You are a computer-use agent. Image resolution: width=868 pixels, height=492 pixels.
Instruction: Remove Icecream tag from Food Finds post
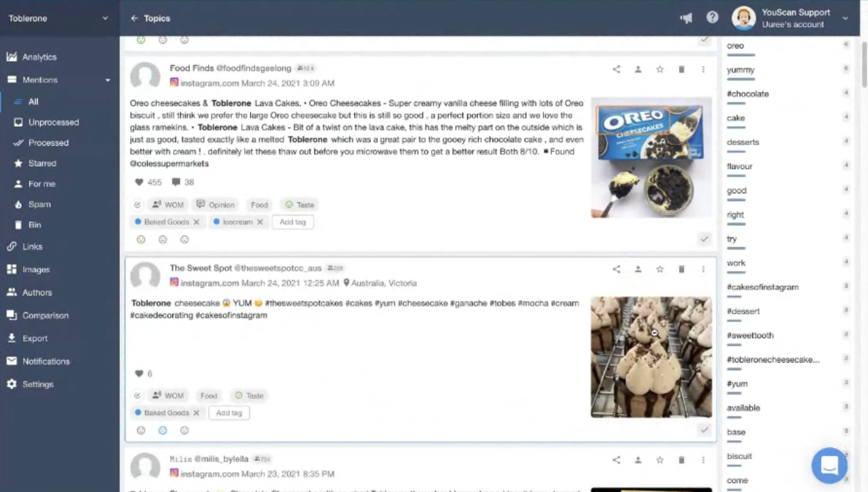(260, 222)
